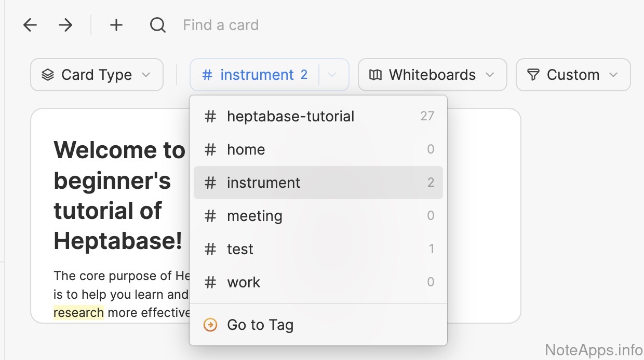The width and height of the screenshot is (644, 360).
Task: Collapse the instrument tag chevron
Action: (332, 75)
